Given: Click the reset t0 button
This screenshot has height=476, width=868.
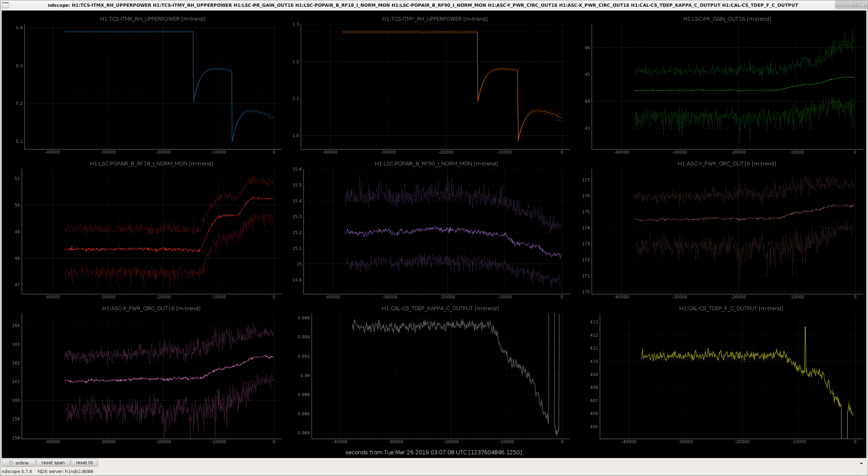Looking at the screenshot, I should [84, 463].
